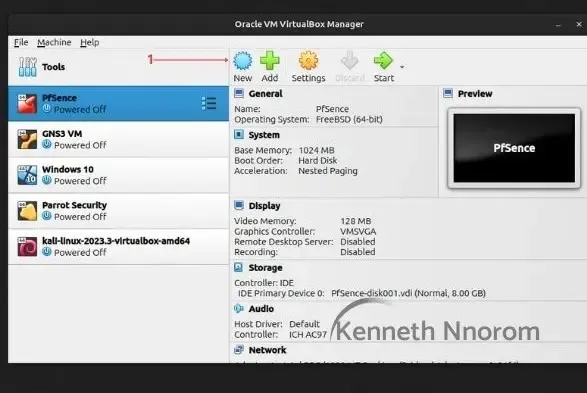Screen dimensions: 587x393
Task: Click the Add machine plus icon
Action: coord(270,61)
